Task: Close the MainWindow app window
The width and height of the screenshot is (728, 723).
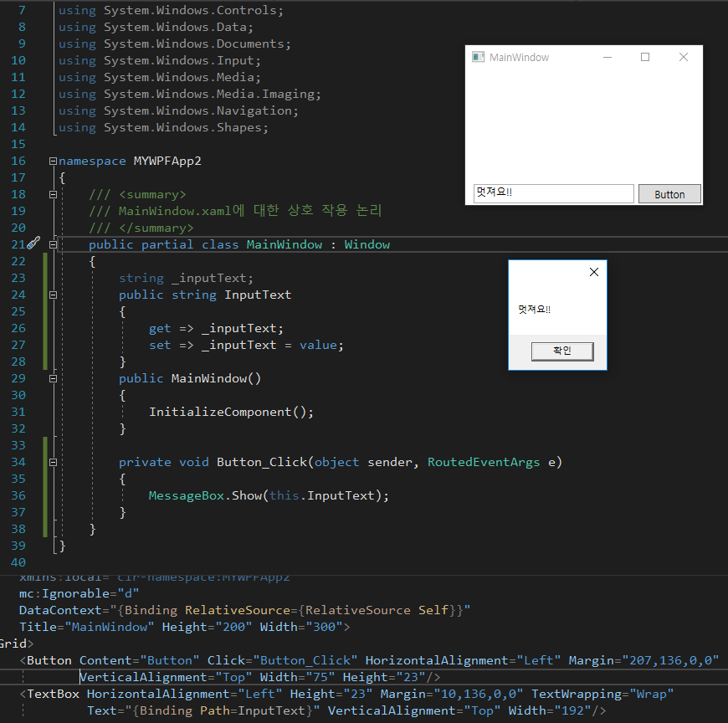Action: point(684,57)
